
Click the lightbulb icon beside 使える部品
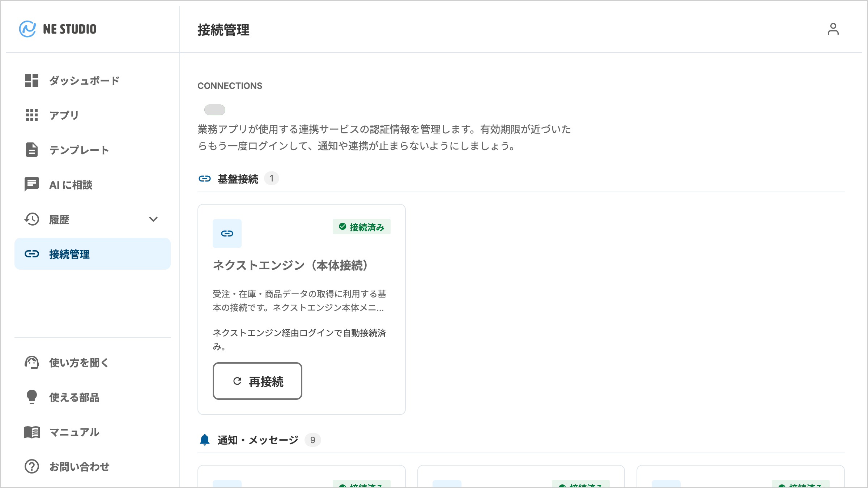(x=32, y=397)
